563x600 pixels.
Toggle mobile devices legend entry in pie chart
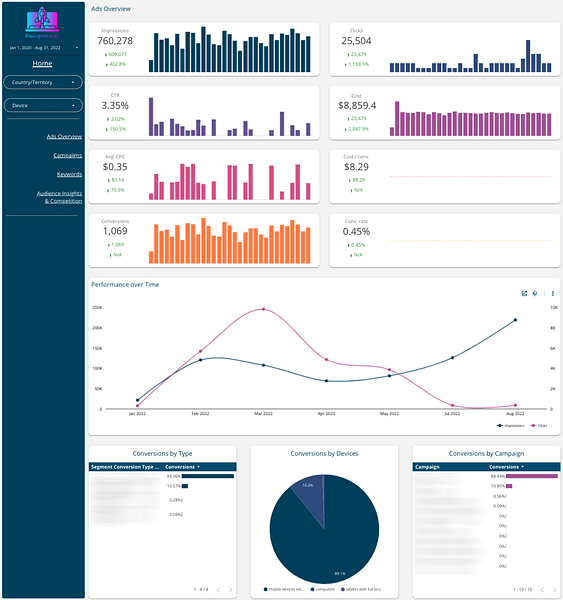point(284,589)
